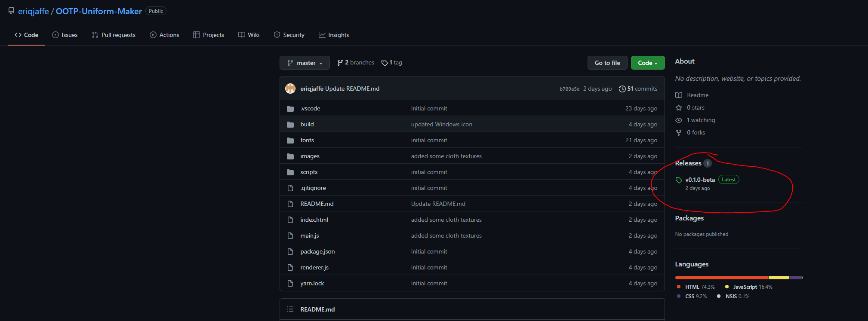Click the book icon beside Readme
The width and height of the screenshot is (868, 321).
coord(679,95)
